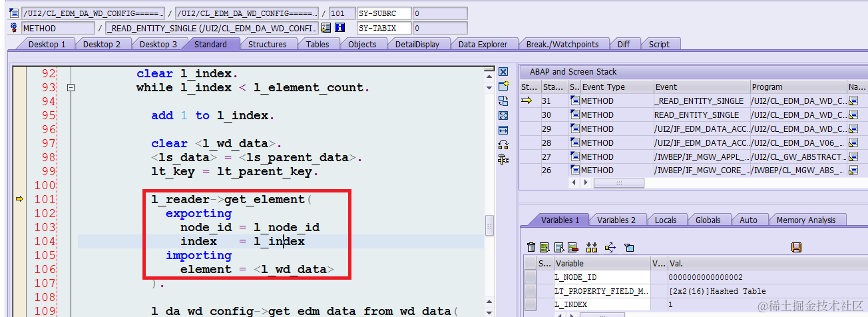Open the Script tab

point(659,44)
